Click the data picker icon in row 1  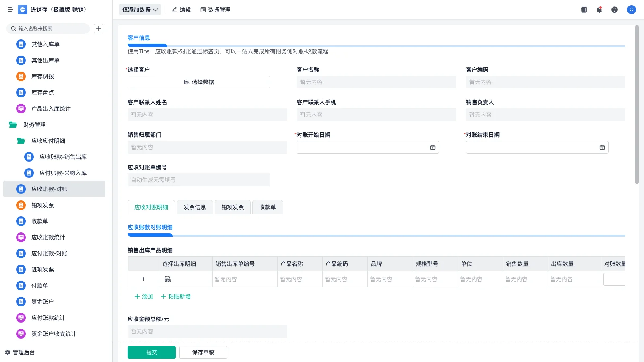(x=168, y=279)
